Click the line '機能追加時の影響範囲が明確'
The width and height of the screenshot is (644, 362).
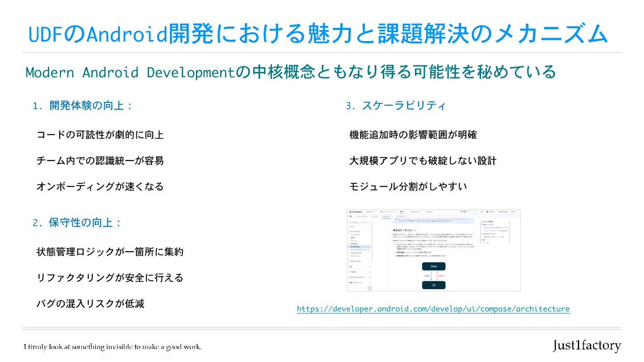pos(413,135)
